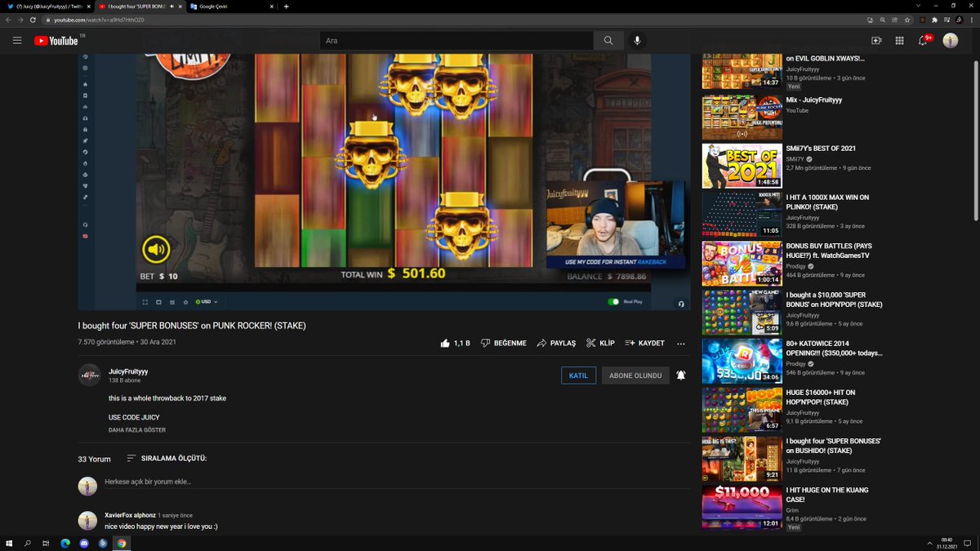Open the JuicyFruityyy channel avatar
Viewport: 980px width, 551px height.
click(89, 375)
